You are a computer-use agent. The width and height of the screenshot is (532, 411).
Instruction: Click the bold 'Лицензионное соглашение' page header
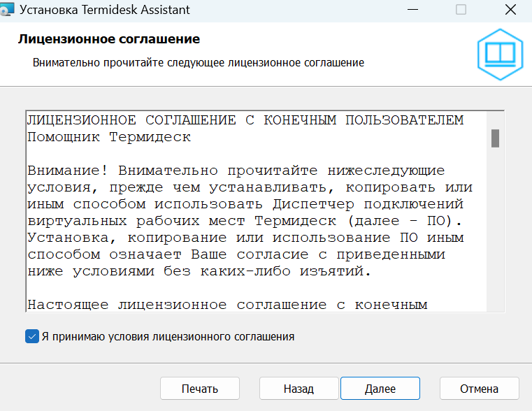pyautogui.click(x=108, y=39)
